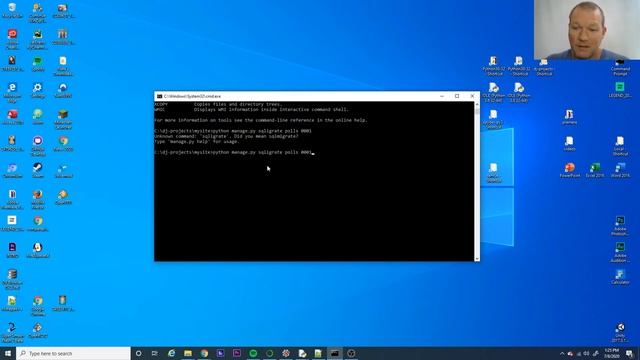Open the notifications action center

630,353
